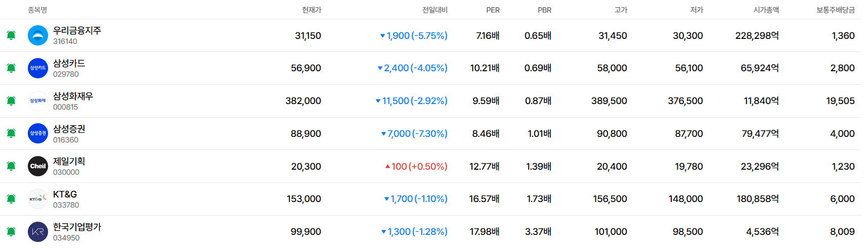Screen dimensions: 868x248
Task: Sort by 시가총액 column header
Action: tap(766, 10)
